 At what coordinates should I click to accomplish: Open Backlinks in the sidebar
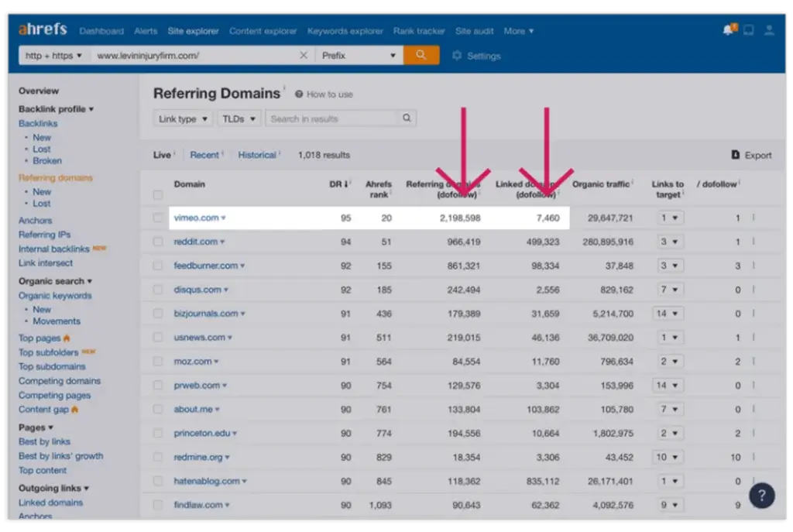click(x=38, y=123)
